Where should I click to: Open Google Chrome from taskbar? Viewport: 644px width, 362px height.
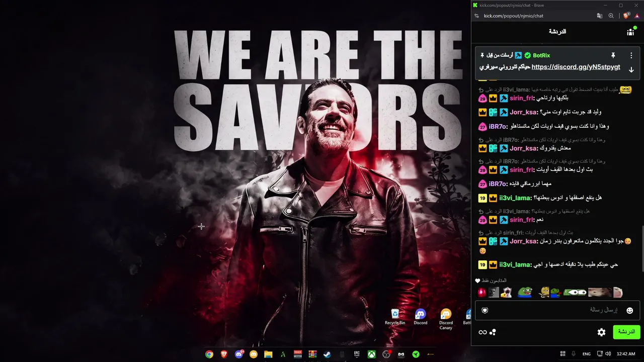(x=209, y=354)
